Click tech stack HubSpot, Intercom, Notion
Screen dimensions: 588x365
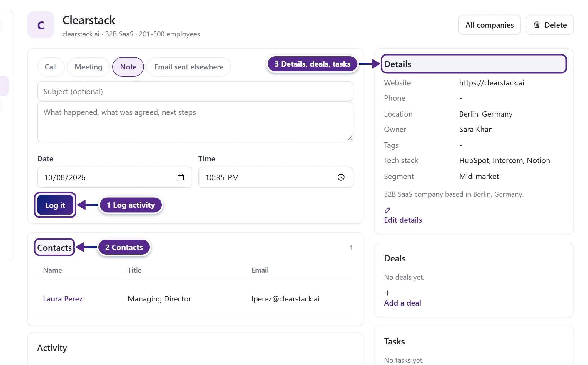(505, 160)
